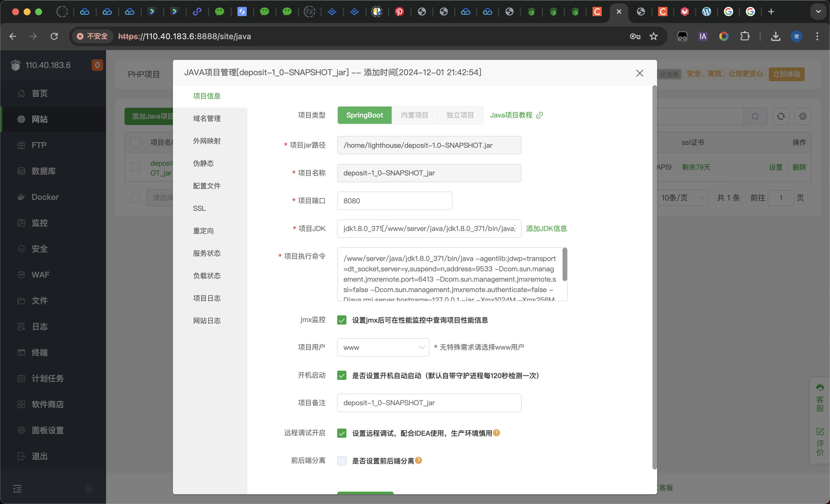The image size is (830, 504).
Task: Click the small gear icon at sidebar bottom
Action: point(88,488)
